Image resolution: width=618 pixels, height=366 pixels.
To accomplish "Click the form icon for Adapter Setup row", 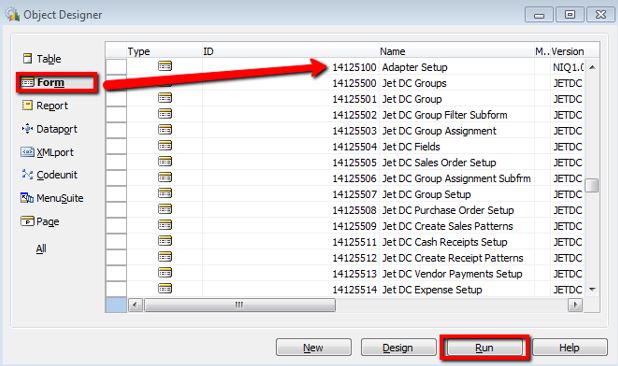I will pyautogui.click(x=165, y=66).
